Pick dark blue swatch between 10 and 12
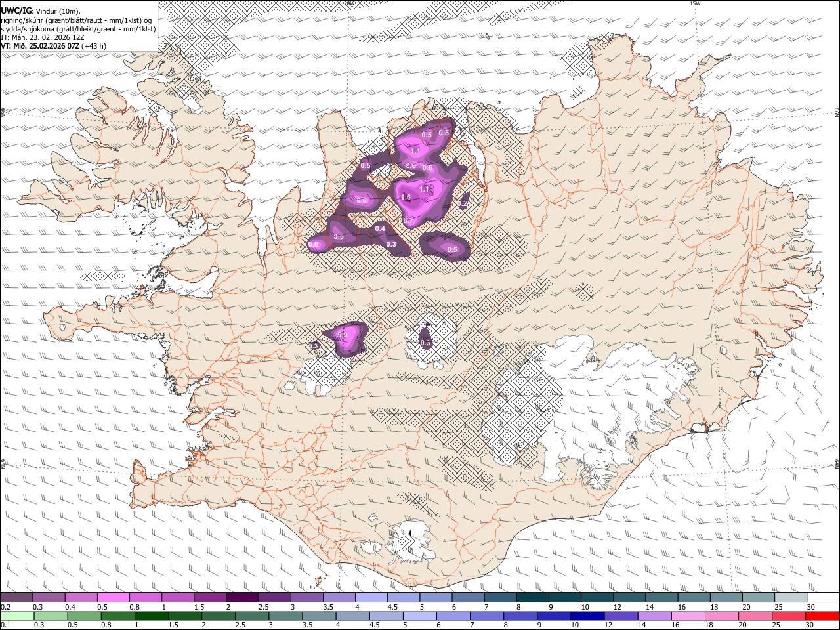Image resolution: width=840 pixels, height=630 pixels. [586, 616]
